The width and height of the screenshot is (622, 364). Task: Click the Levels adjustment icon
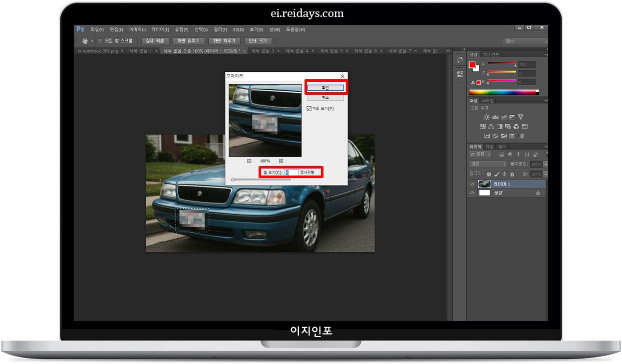coord(496,117)
